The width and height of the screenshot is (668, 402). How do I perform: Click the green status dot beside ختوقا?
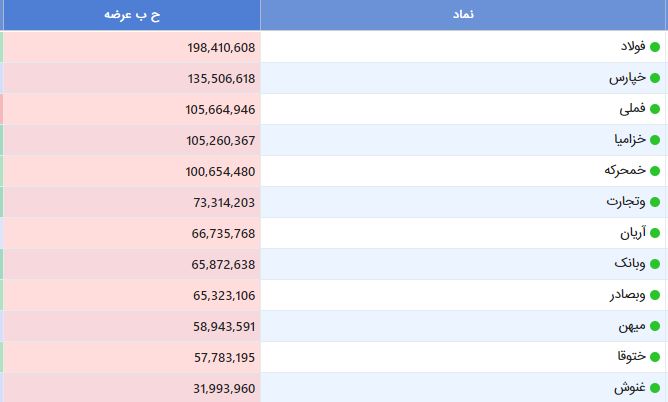click(655, 357)
